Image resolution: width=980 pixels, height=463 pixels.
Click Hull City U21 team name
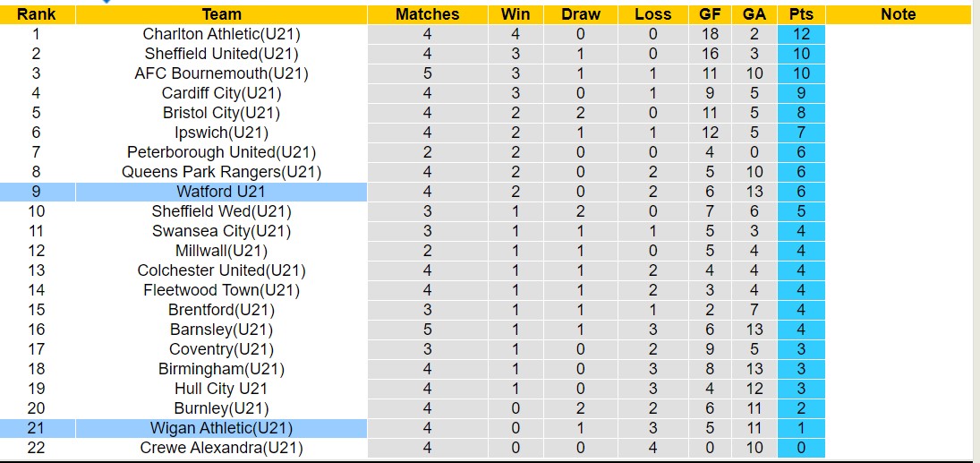pyautogui.click(x=221, y=389)
